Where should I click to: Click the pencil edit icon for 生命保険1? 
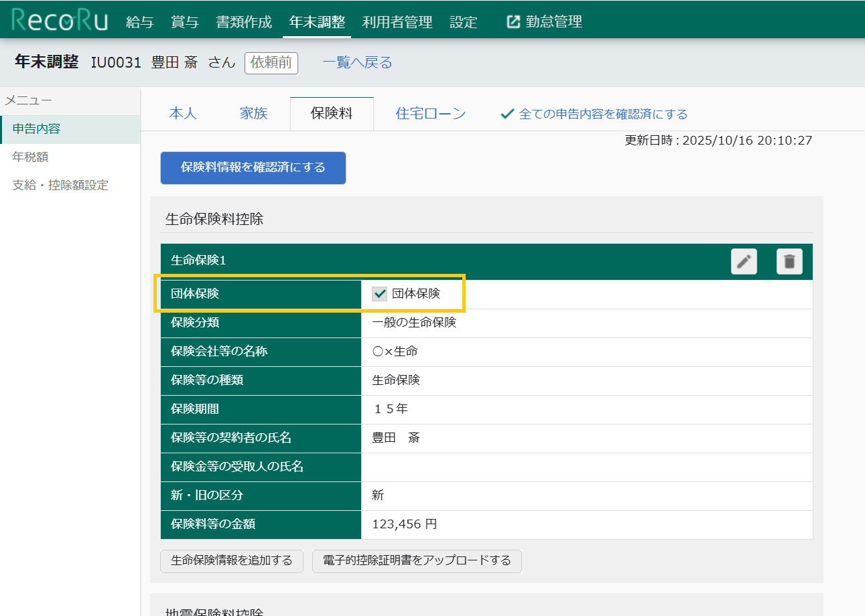(744, 261)
